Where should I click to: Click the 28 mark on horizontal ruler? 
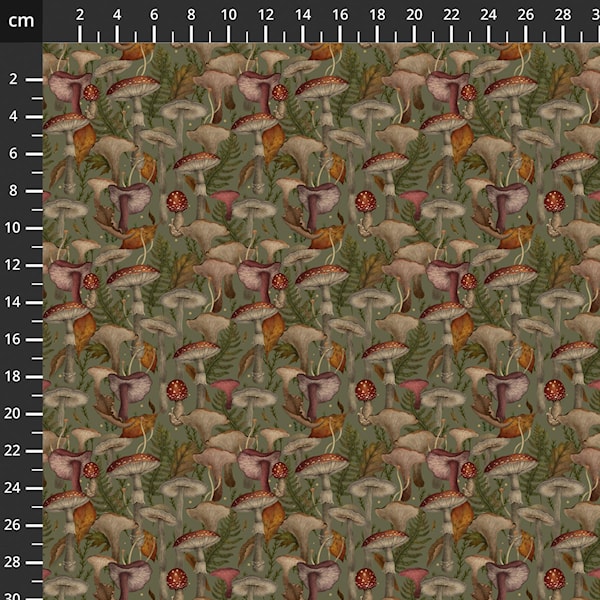tap(562, 15)
